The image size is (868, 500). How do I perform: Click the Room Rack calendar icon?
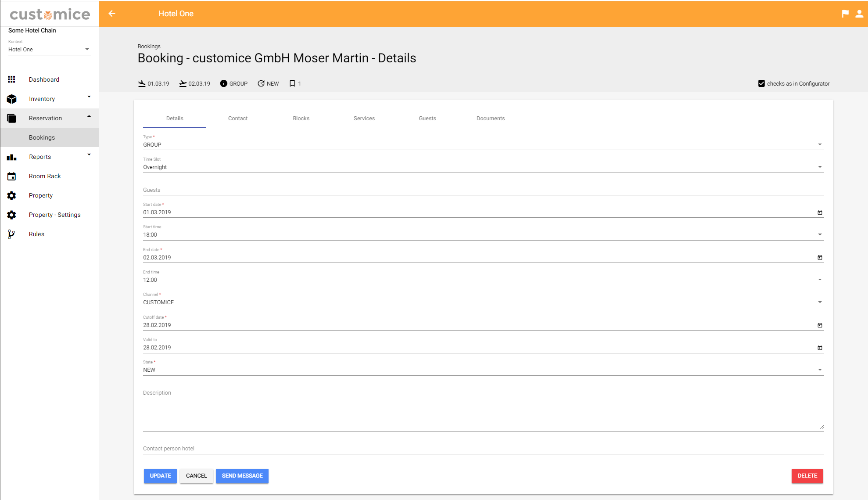pos(12,176)
